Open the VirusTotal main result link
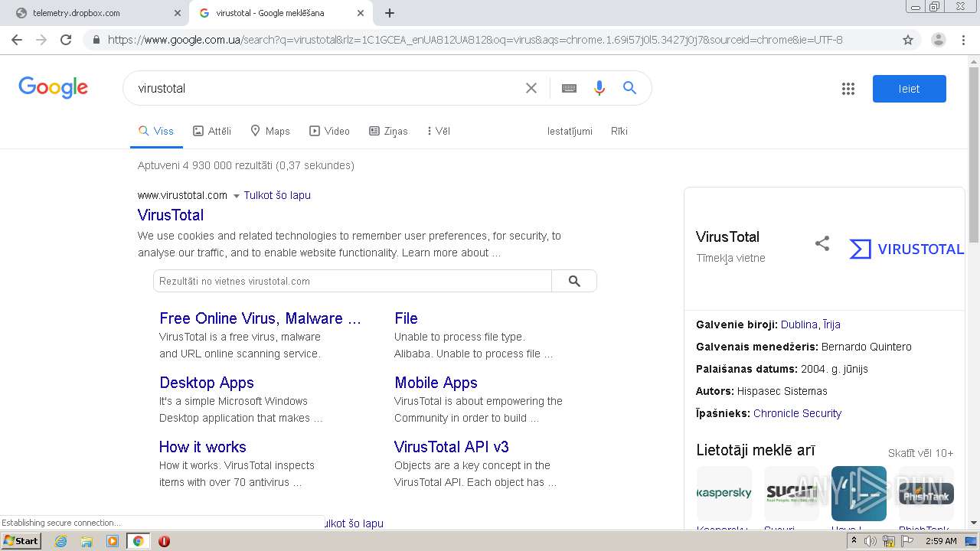 point(171,215)
